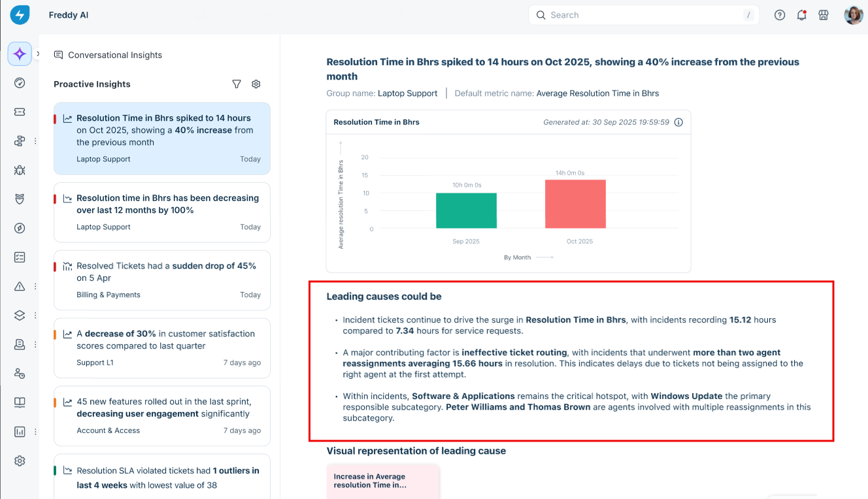This screenshot has width=868, height=499.
Task: Open the Freddy AI insights sidebar icon
Action: pos(20,54)
